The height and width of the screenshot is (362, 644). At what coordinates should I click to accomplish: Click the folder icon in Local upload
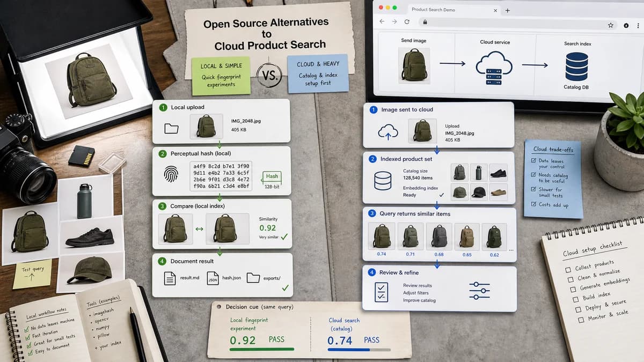[x=172, y=129]
